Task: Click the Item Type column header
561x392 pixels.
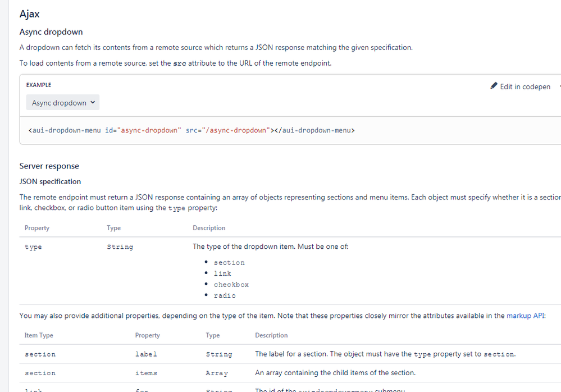Action: (x=39, y=335)
